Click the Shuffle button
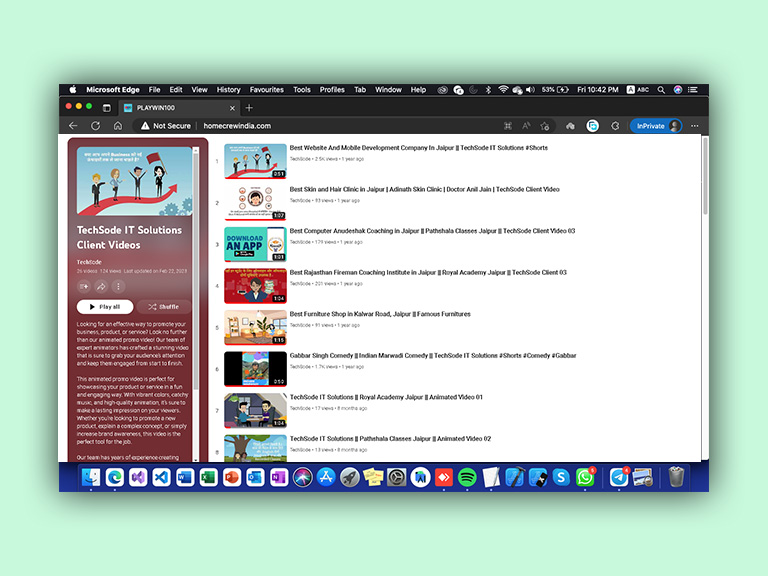Screen dimensions: 768x576 point(164,307)
